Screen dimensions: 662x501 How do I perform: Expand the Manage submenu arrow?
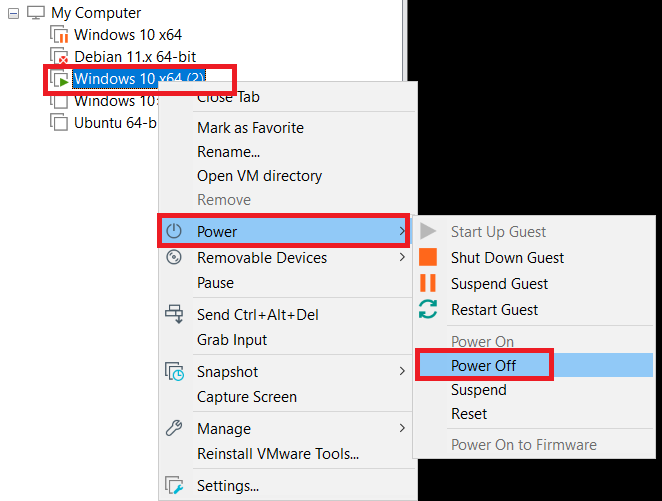402,429
